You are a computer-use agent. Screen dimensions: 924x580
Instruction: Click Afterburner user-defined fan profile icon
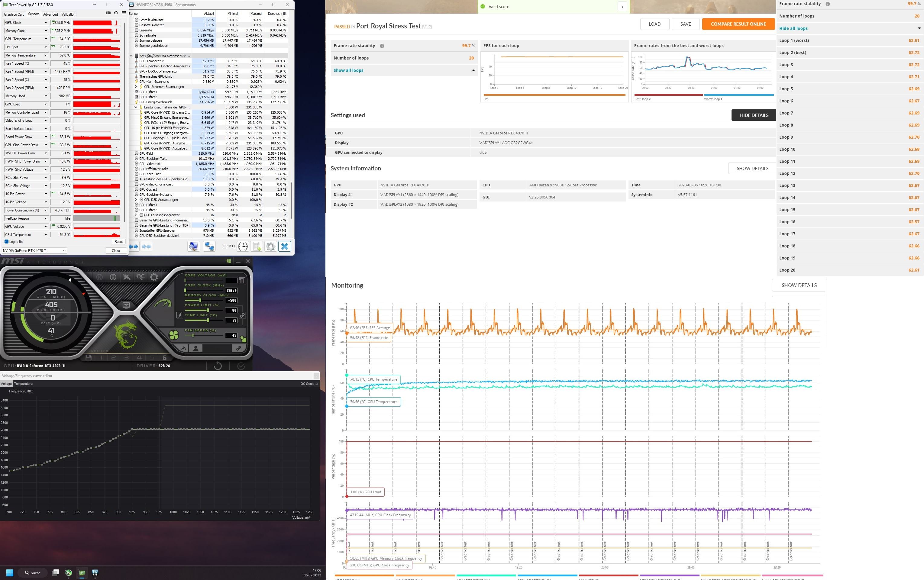point(196,348)
